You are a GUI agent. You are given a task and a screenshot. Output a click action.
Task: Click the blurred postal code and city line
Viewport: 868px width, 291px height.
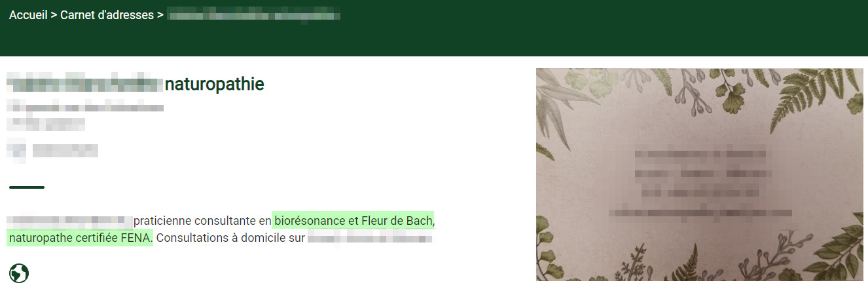(x=46, y=123)
